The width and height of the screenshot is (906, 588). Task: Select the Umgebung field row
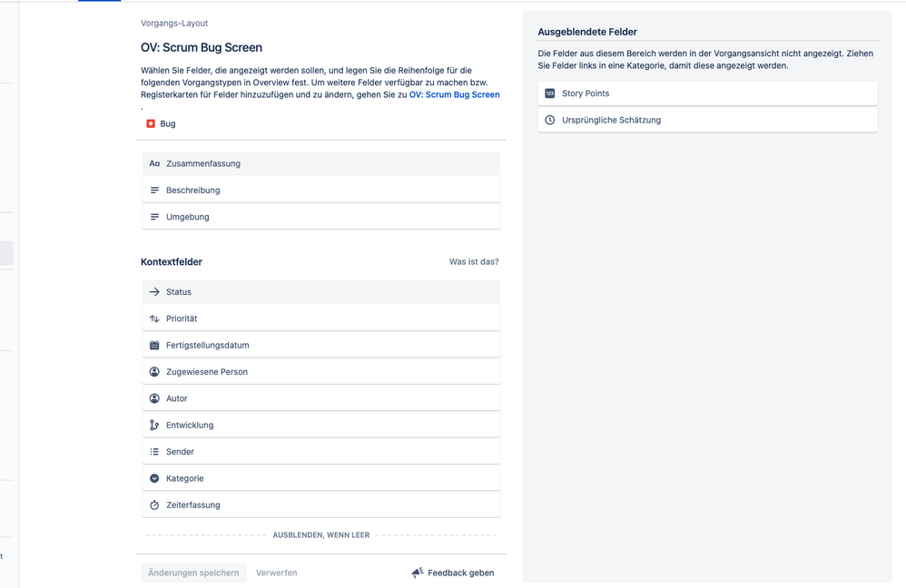pyautogui.click(x=320, y=218)
